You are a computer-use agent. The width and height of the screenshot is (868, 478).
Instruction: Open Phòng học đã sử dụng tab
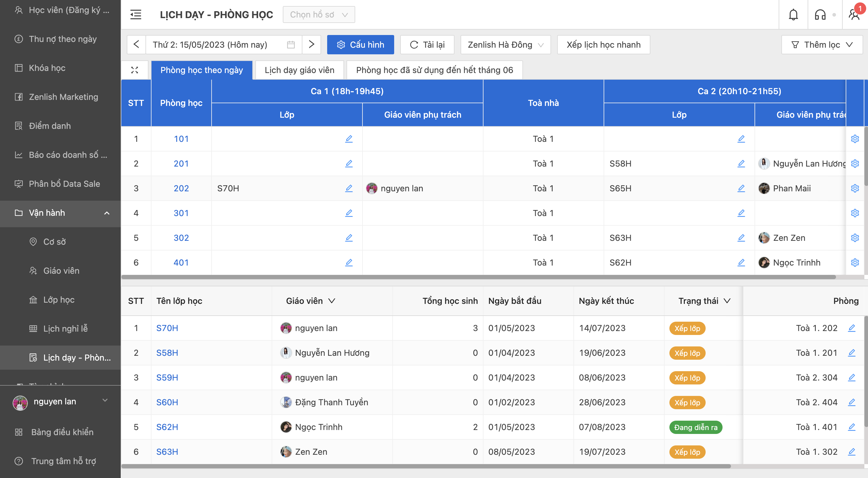(x=434, y=70)
